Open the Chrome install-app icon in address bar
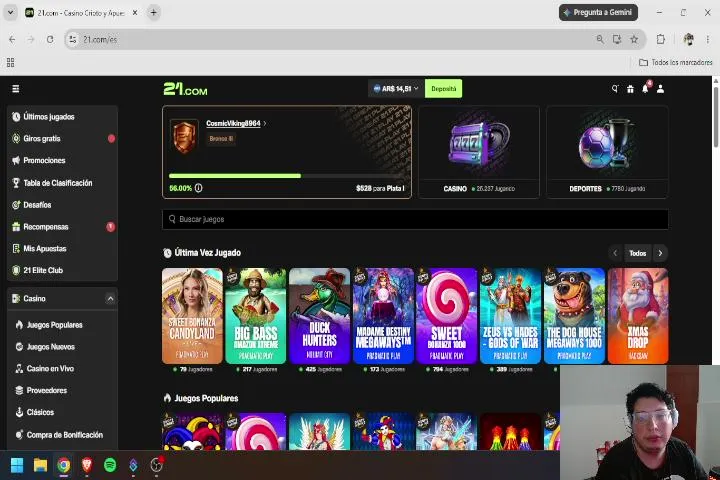The height and width of the screenshot is (480, 720). 617,40
